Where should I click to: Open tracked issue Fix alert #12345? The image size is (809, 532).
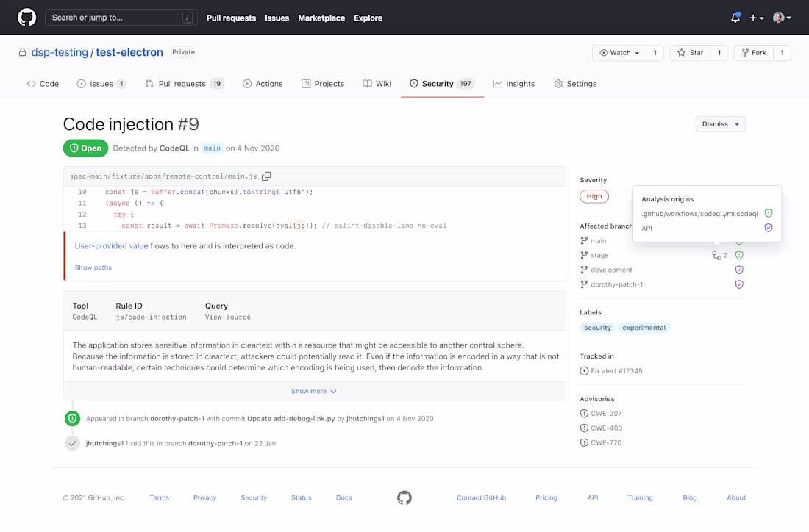click(x=611, y=371)
